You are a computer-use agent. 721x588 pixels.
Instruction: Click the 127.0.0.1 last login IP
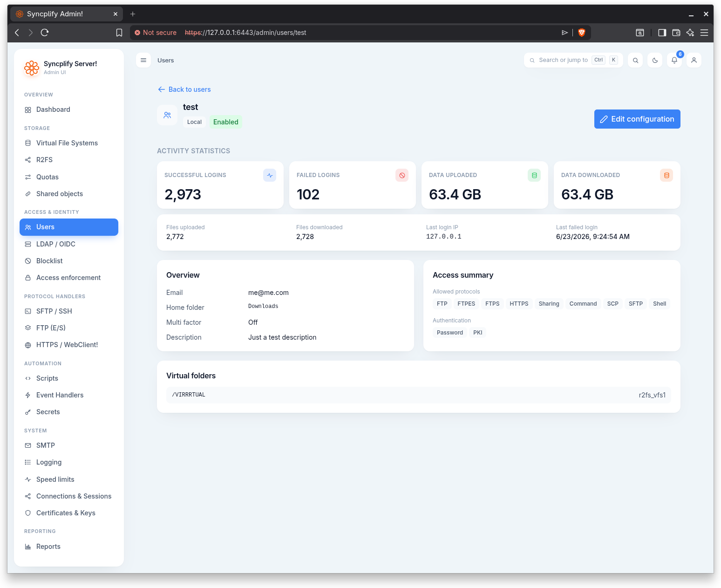(x=444, y=237)
